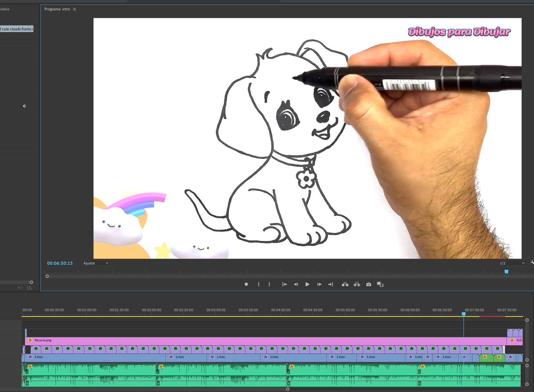Click the Mark Out bracket button
Viewport: 534px width, 392px height.
pyautogui.click(x=269, y=284)
